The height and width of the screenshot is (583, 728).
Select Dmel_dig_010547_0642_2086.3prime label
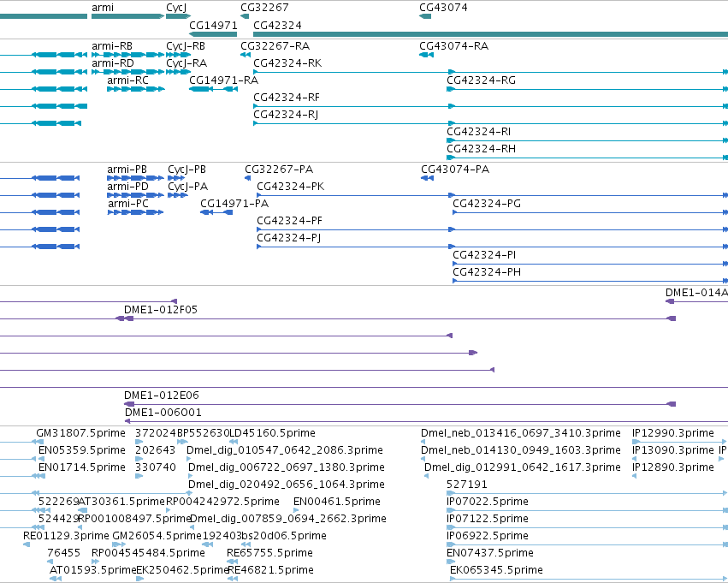point(285,450)
